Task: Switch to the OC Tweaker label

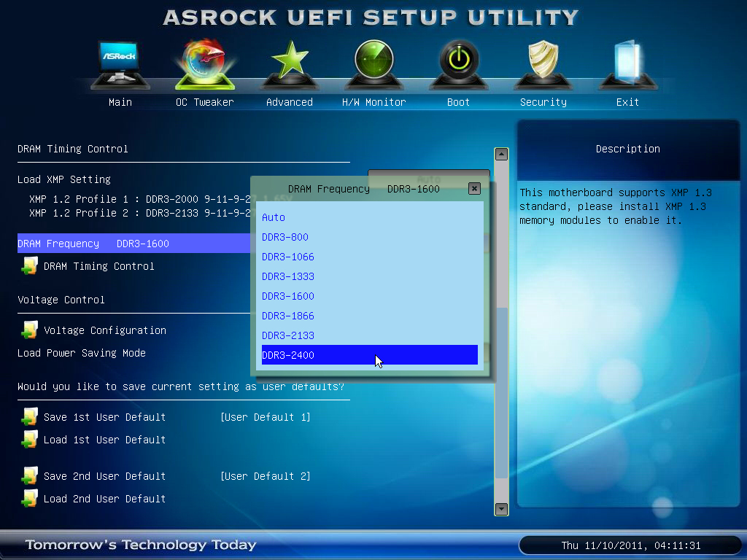Action: pos(205,102)
